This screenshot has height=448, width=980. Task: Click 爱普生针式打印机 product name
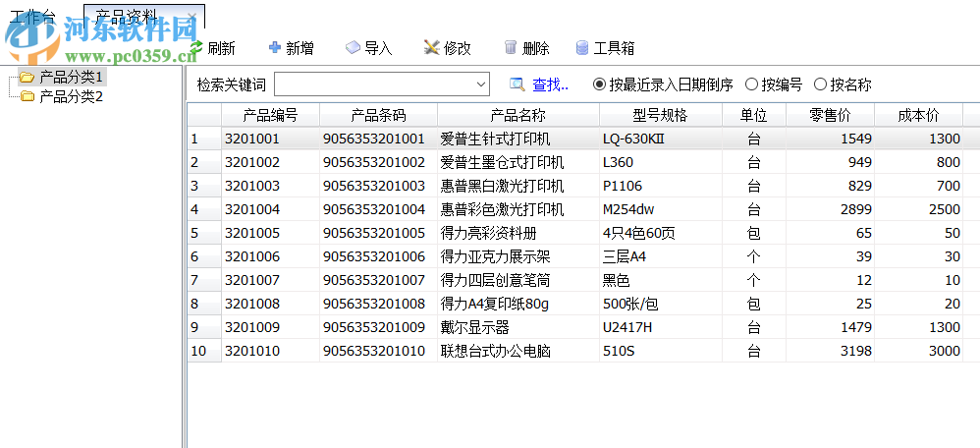pyautogui.click(x=496, y=139)
